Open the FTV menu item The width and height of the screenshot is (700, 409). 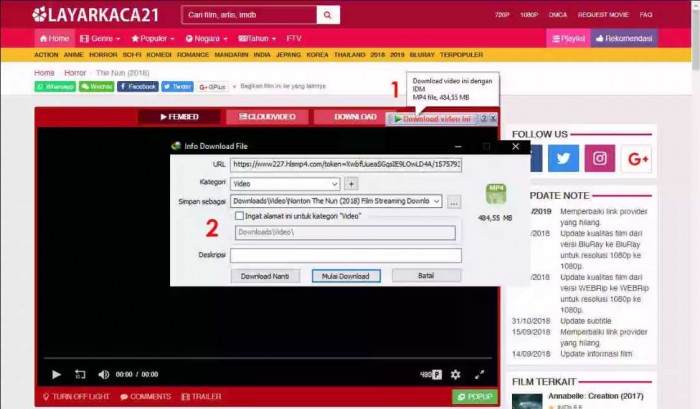click(x=294, y=38)
